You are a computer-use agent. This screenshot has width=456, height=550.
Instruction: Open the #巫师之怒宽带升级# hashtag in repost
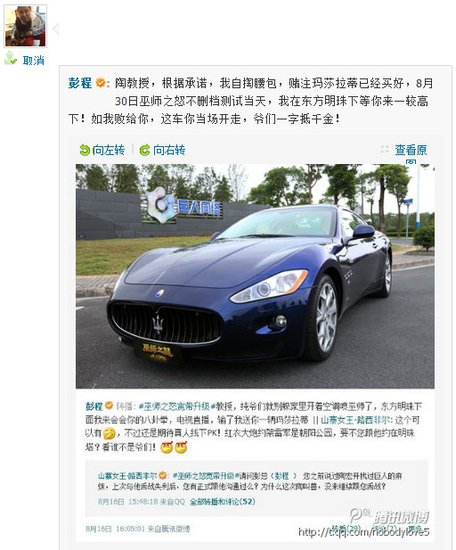(176, 406)
